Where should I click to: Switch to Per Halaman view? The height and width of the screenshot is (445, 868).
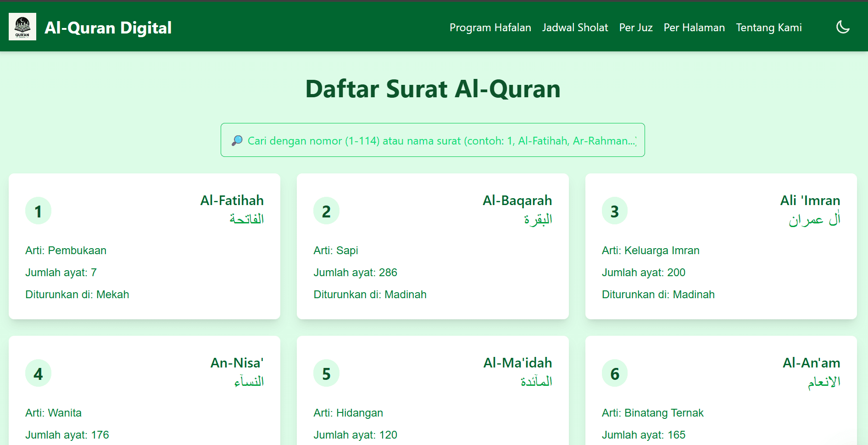(x=694, y=28)
